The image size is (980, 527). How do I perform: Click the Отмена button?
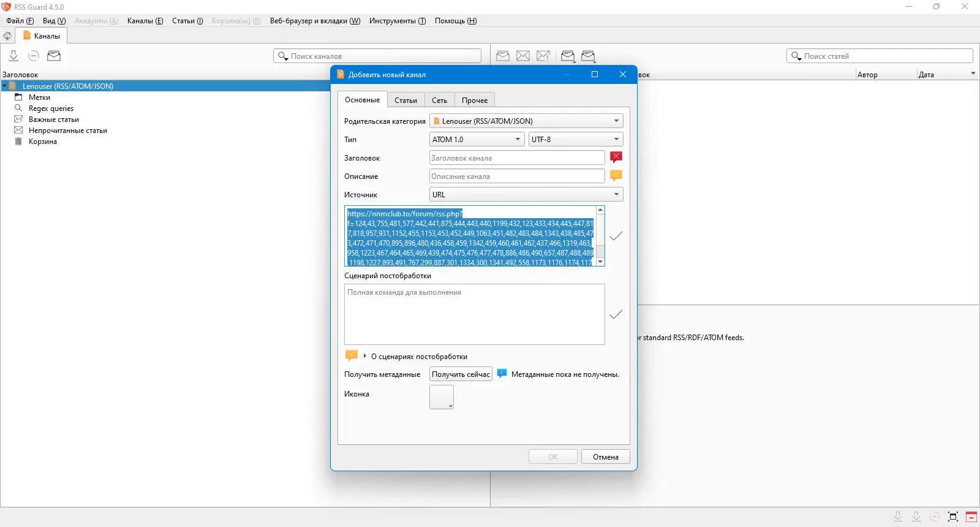pos(605,457)
